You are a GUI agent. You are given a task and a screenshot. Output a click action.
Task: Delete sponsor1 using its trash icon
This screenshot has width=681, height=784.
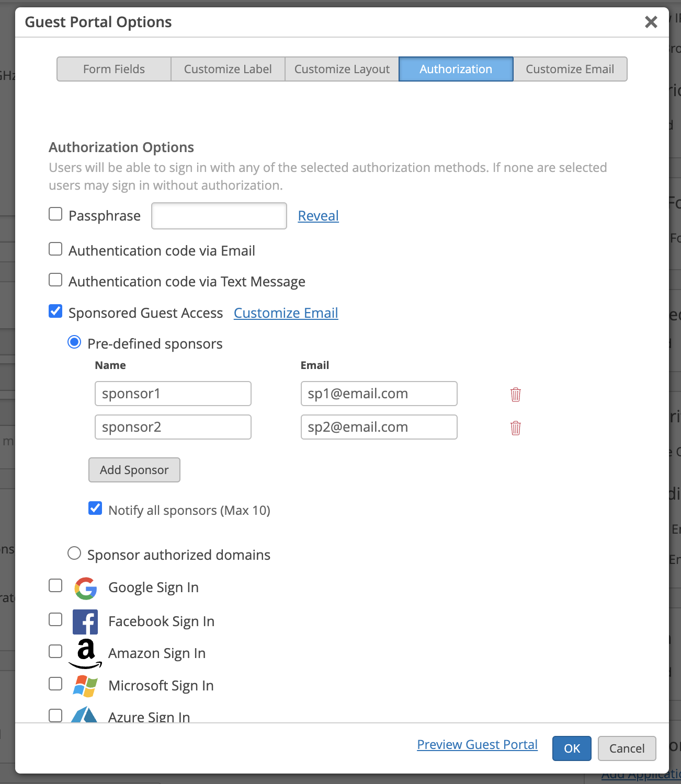pos(516,395)
